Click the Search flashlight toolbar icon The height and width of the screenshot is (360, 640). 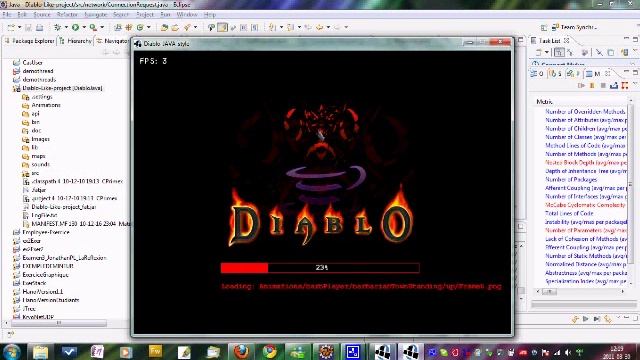click(187, 27)
